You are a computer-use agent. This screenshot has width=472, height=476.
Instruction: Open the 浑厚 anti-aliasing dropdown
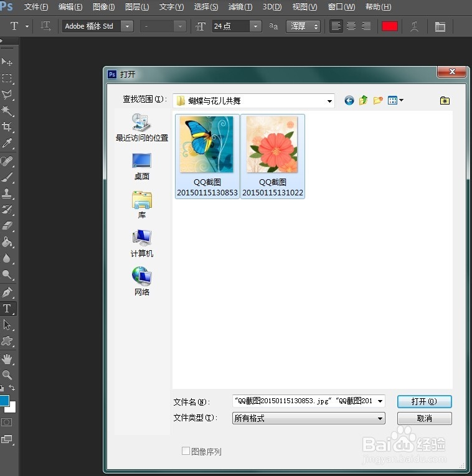(x=303, y=26)
